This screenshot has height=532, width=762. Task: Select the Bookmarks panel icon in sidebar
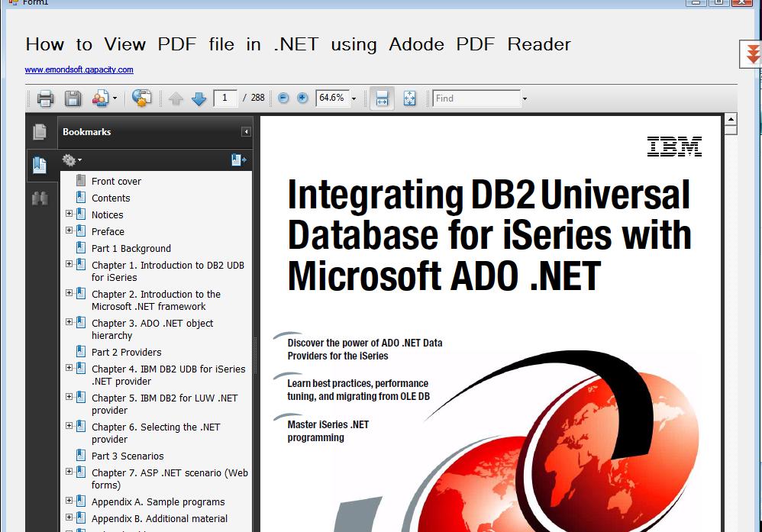click(x=40, y=165)
